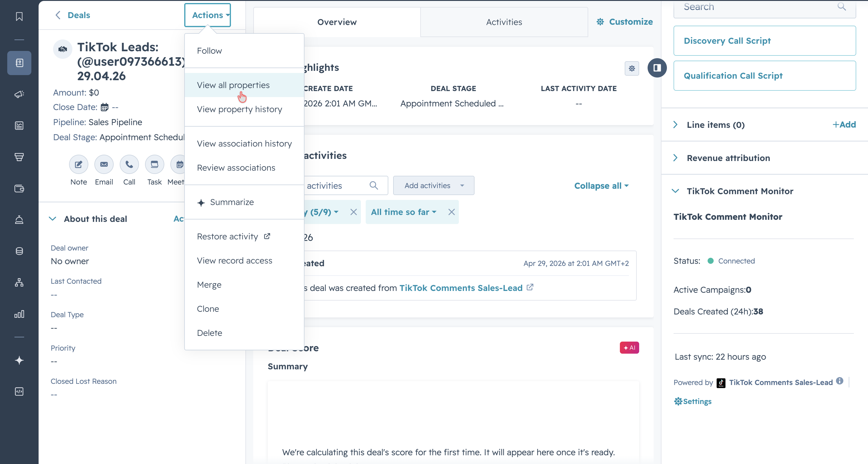Viewport: 868px width, 464px height.
Task: Remove the All time so far filter
Action: pos(452,212)
